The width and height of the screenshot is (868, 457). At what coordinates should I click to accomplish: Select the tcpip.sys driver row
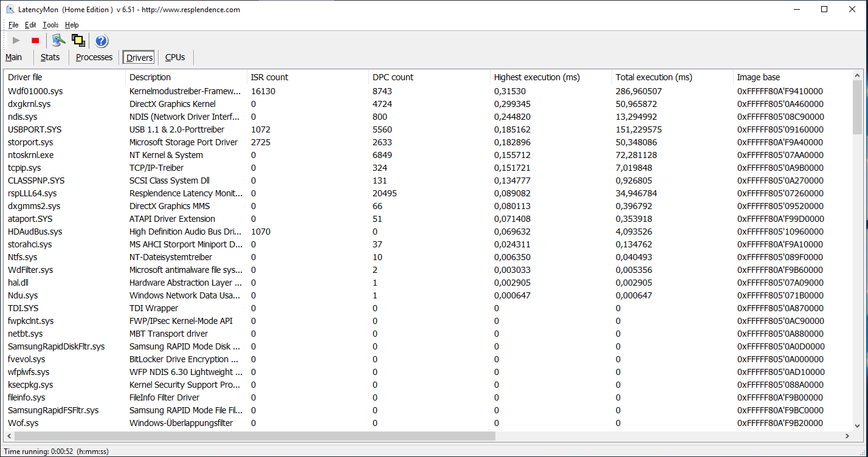coord(428,168)
